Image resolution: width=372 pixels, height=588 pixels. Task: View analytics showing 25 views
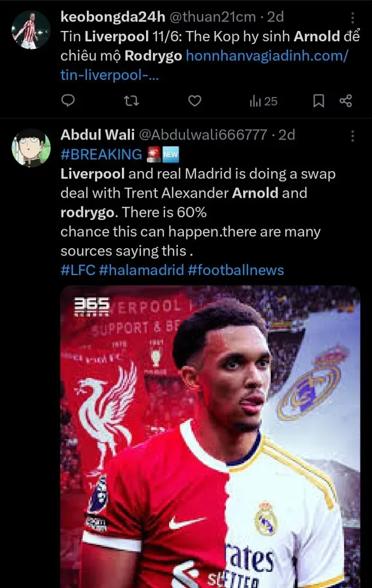263,101
